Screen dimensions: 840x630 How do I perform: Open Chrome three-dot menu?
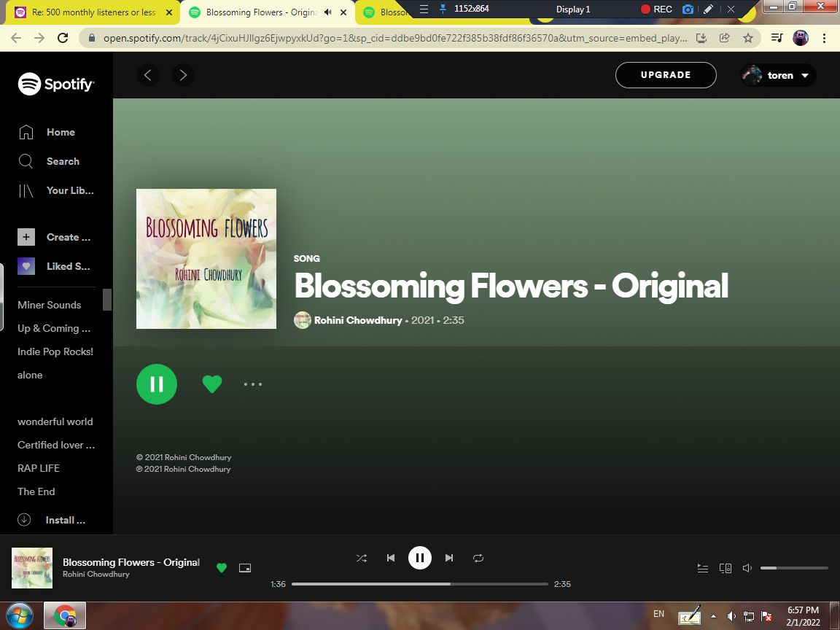tap(824, 38)
